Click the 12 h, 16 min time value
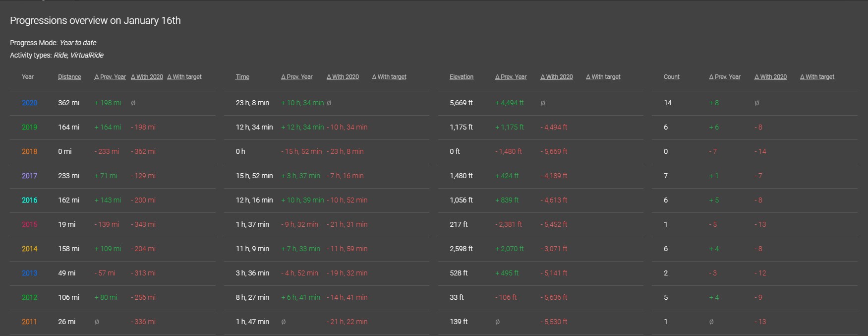This screenshot has width=868, height=336. pos(254,200)
